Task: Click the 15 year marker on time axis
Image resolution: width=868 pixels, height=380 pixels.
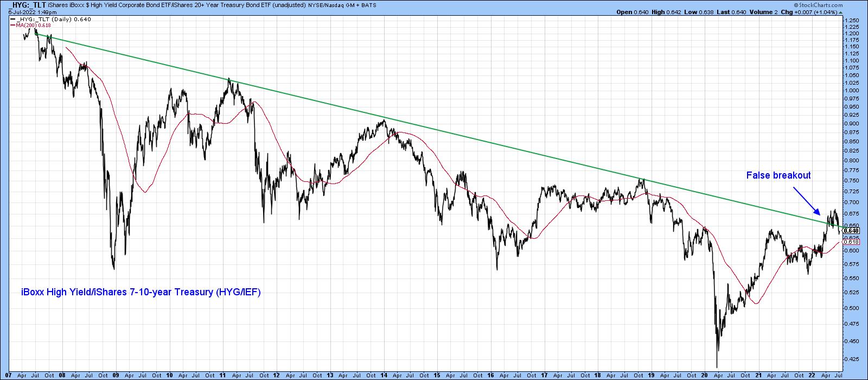Action: click(x=438, y=375)
